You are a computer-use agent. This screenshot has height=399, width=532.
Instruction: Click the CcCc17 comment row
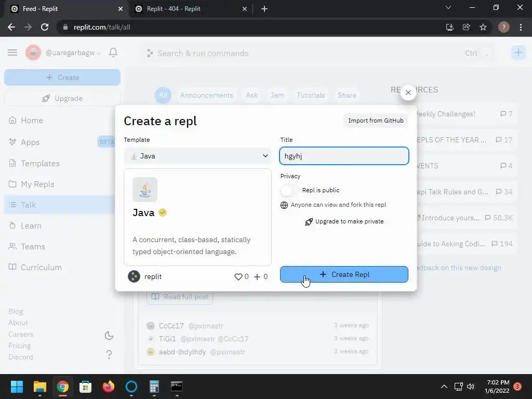tap(258, 326)
